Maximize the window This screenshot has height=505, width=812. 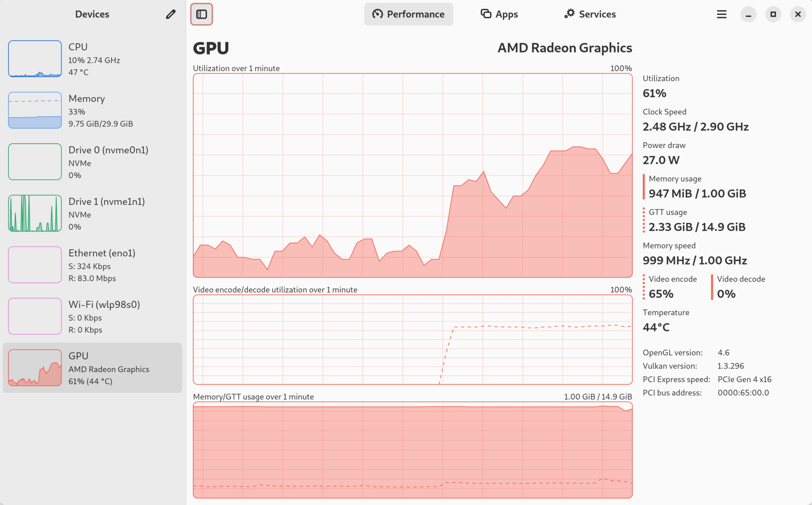pos(773,14)
